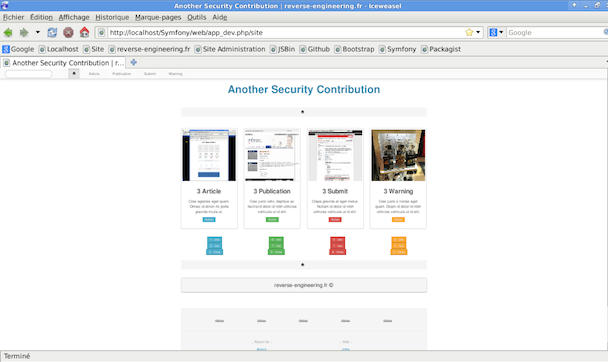This screenshot has width=608, height=362.
Task: Click the orange Action button under 3 Warning
Action: 398,220
